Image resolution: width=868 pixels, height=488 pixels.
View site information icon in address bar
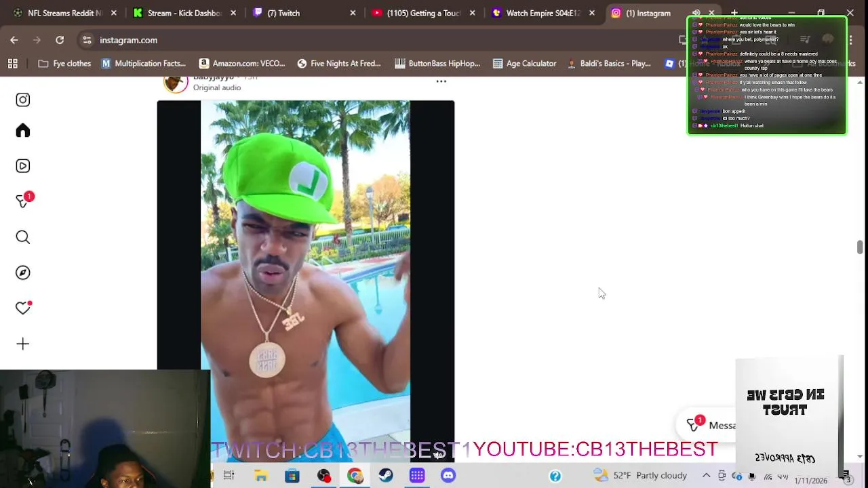tap(87, 40)
